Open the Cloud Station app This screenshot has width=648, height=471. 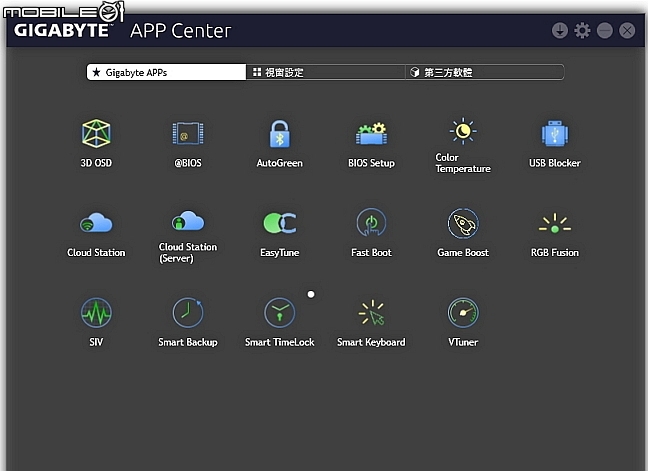tap(96, 223)
